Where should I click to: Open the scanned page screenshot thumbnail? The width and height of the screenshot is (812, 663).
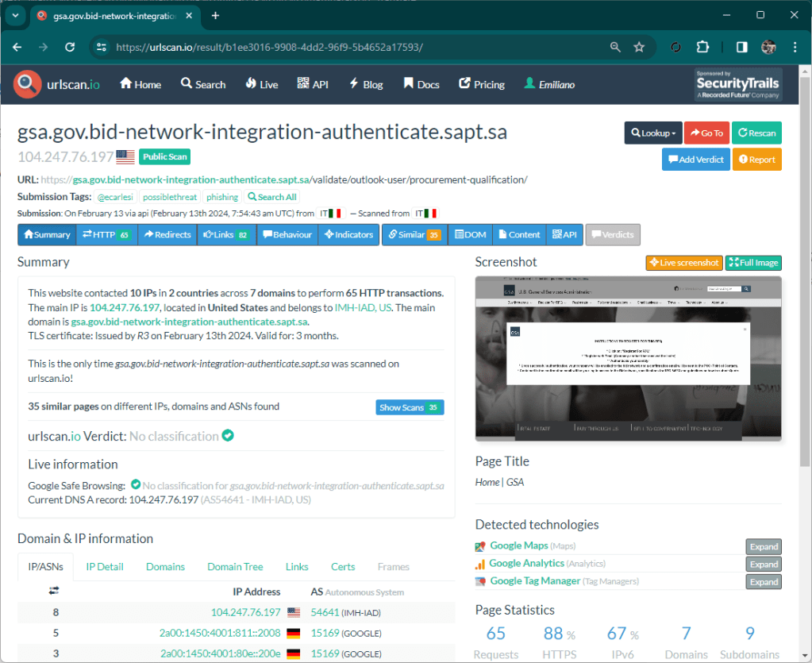coord(628,357)
